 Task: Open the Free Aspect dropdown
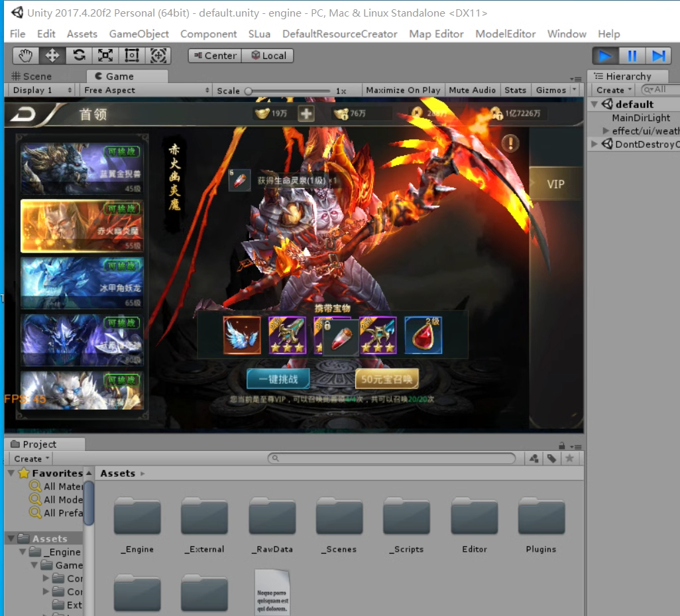(146, 90)
